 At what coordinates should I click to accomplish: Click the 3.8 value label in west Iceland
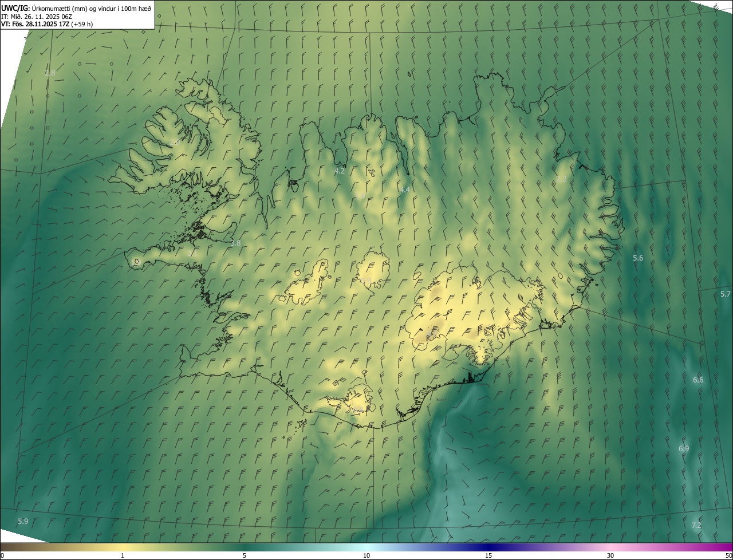[235, 243]
